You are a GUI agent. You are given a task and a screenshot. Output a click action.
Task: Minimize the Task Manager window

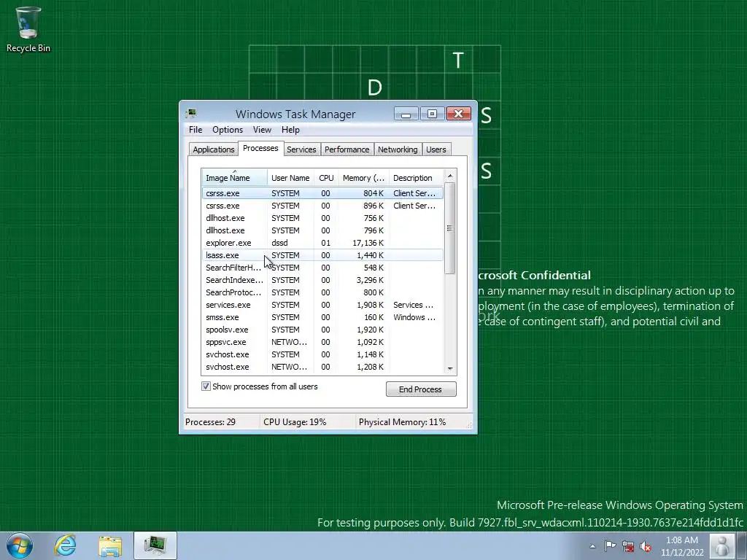[x=406, y=114]
